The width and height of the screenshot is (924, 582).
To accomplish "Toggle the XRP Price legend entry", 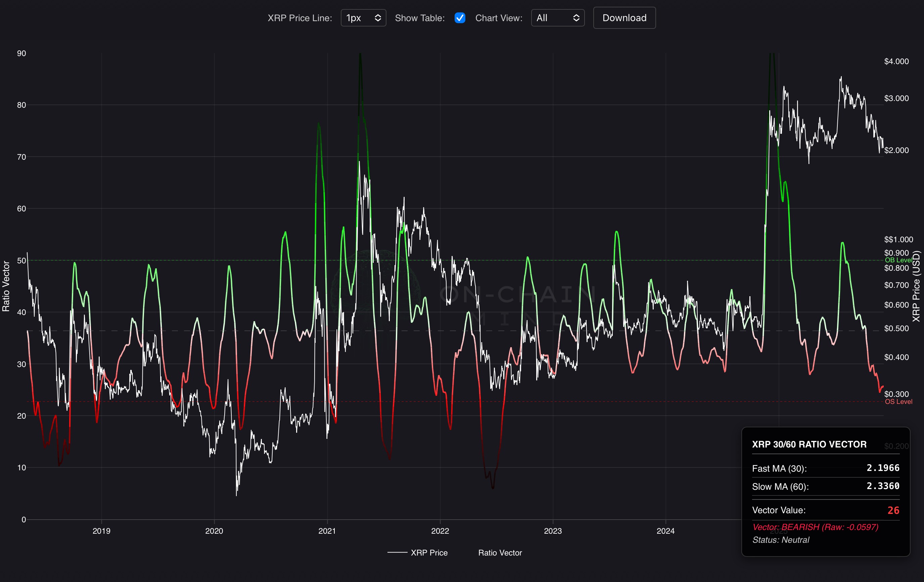I will tap(429, 552).
